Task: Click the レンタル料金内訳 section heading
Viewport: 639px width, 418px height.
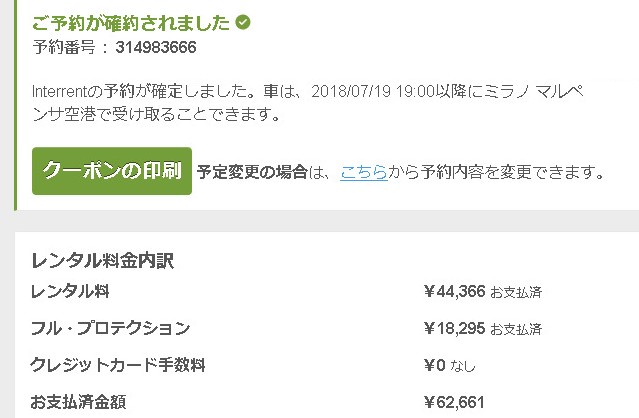Action: (103, 260)
